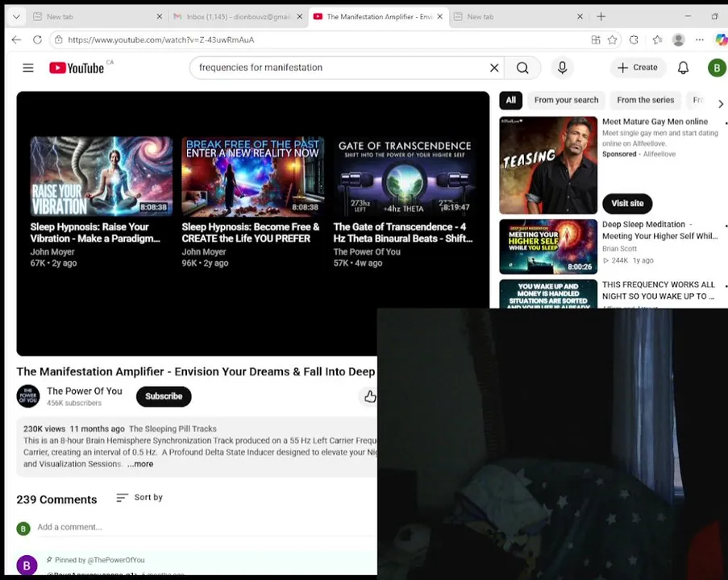Open the split screen icon in address bar

[596, 40]
